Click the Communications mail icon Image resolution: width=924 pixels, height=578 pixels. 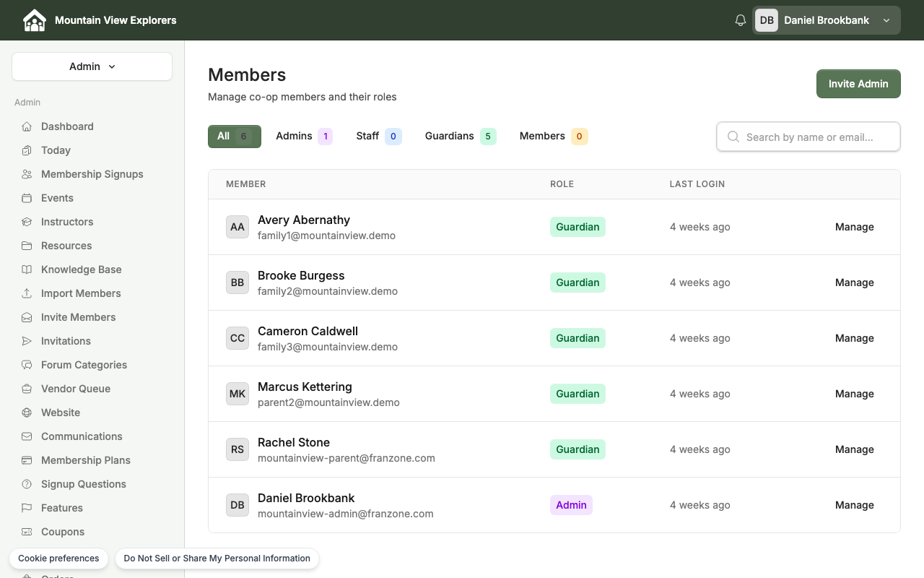[27, 436]
